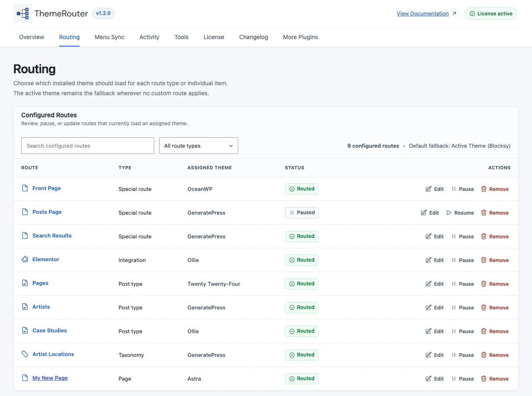Image resolution: width=532 pixels, height=396 pixels.
Task: Click the Integration type cell
Action: [x=132, y=260]
